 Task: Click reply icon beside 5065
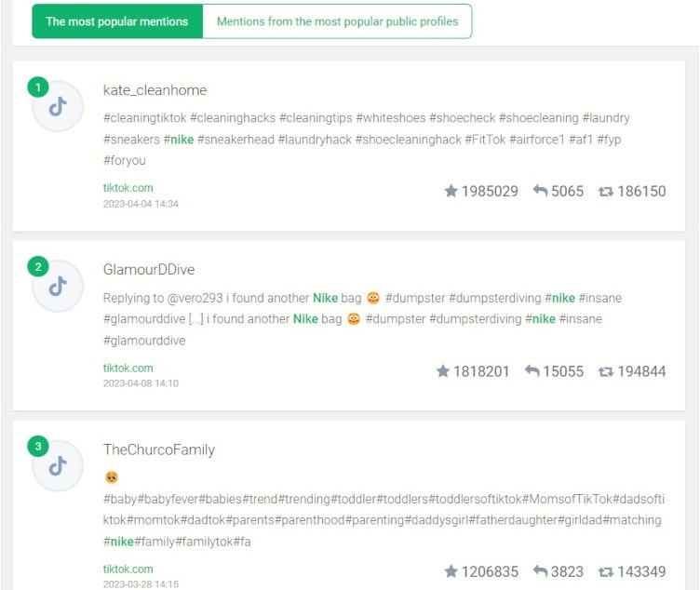point(540,191)
